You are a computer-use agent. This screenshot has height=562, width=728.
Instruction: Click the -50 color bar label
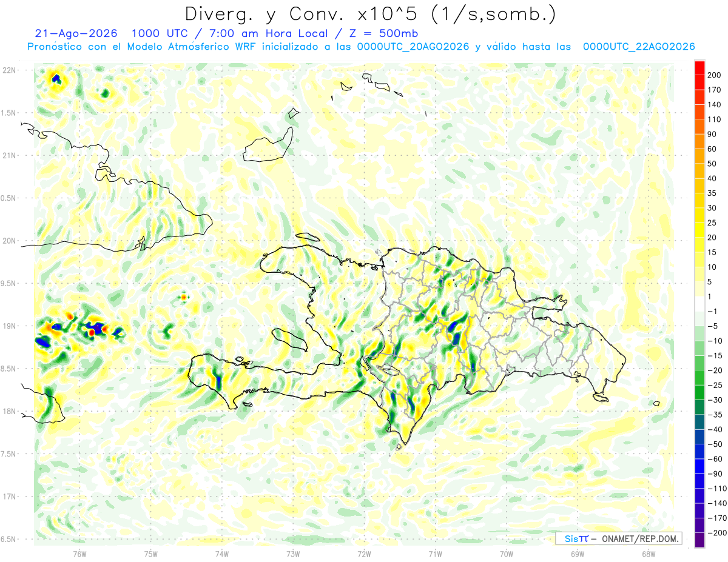pos(716,444)
